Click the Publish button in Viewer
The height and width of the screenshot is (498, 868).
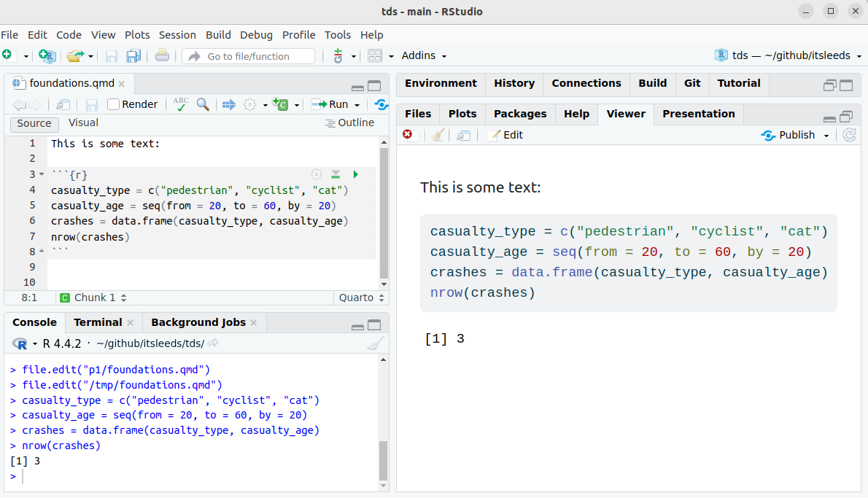click(796, 135)
